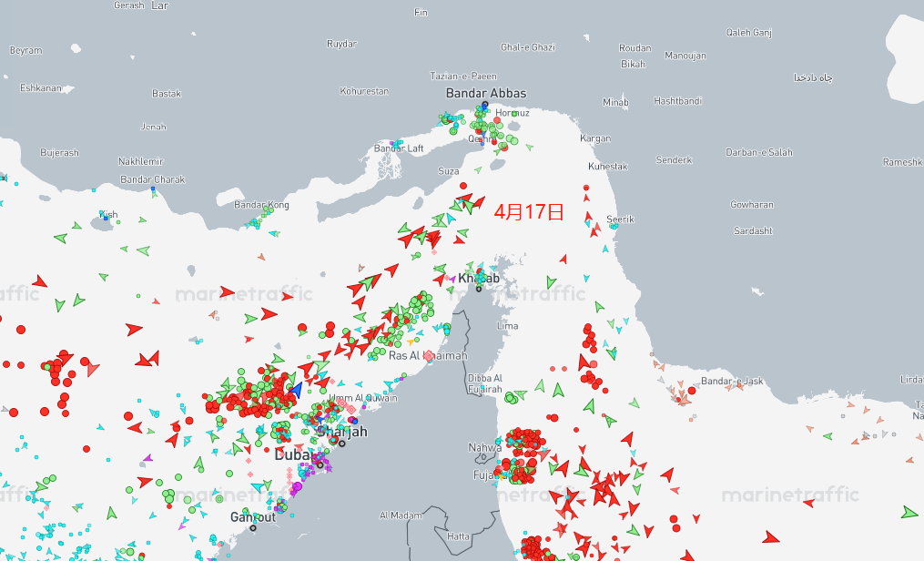Select the Dubai port circle marker

[x=320, y=464]
